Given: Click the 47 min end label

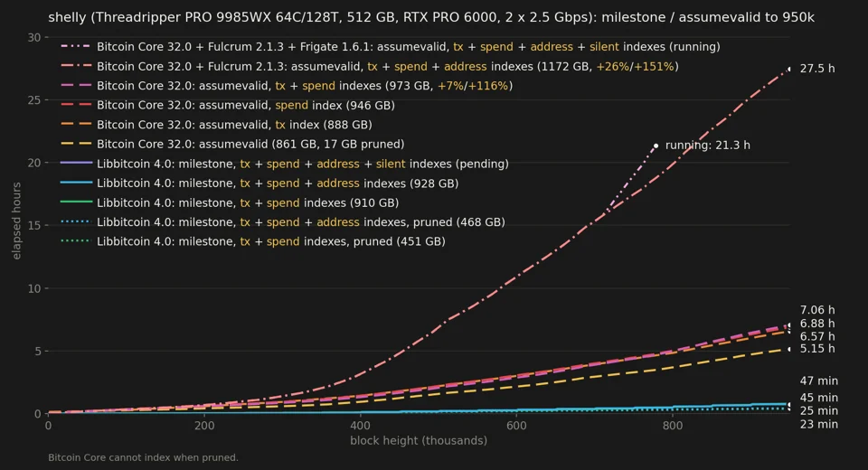Looking at the screenshot, I should point(819,381).
